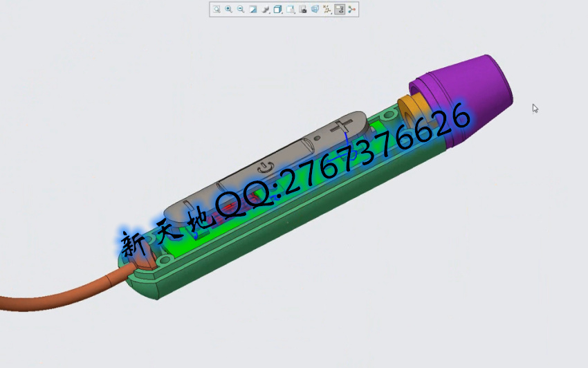Expand the Saved Orientations dropdown
Viewport: 588px width, 368px height.
point(291,10)
